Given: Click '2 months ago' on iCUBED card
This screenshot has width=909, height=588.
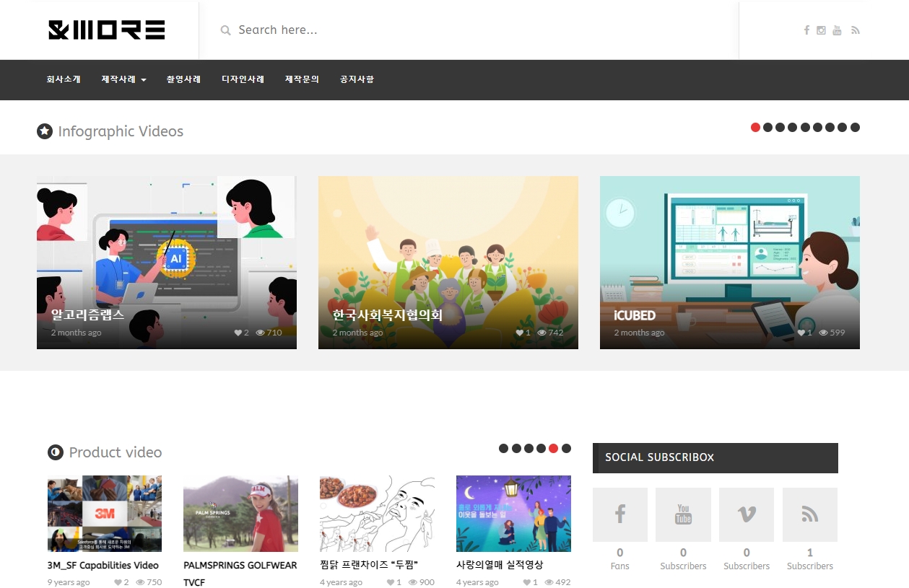Looking at the screenshot, I should click(x=639, y=333).
